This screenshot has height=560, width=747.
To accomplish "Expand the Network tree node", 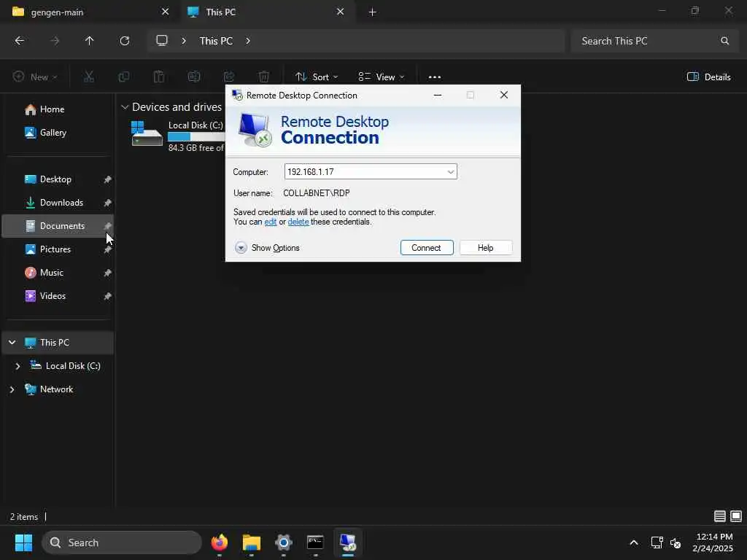I will point(12,389).
